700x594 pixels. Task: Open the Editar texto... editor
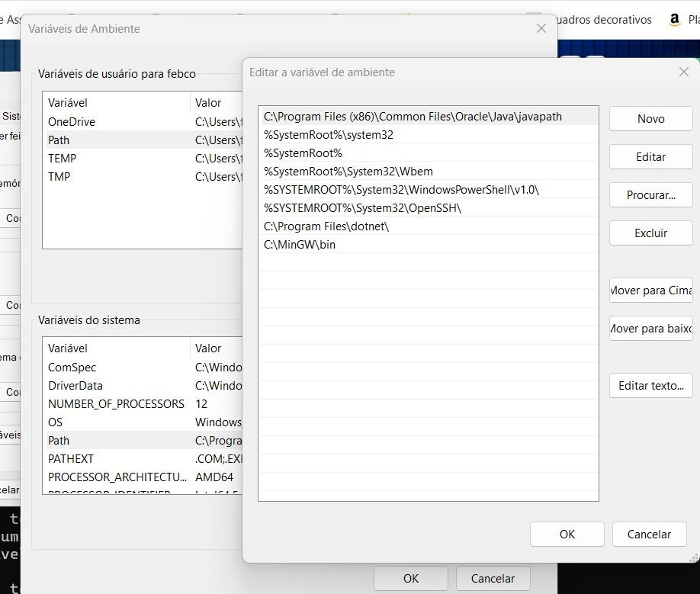click(650, 386)
